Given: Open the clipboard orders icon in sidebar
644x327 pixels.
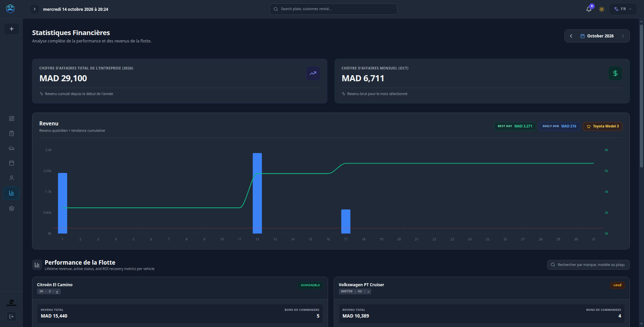Looking at the screenshot, I should tap(11, 133).
